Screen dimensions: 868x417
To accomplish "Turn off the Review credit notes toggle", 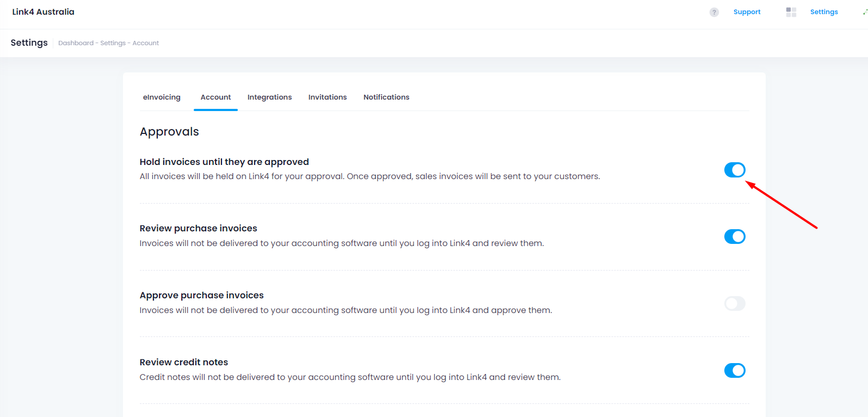I will click(735, 370).
